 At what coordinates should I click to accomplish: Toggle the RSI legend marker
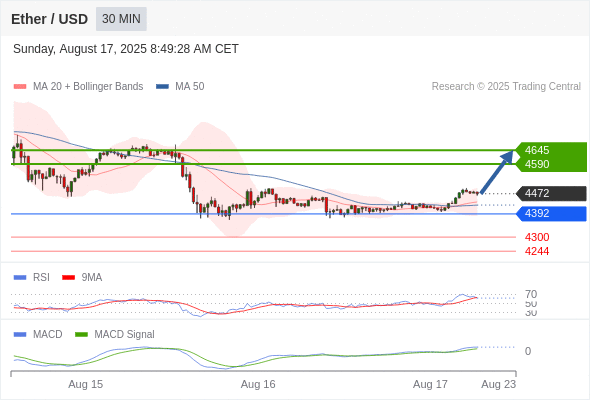[20, 278]
